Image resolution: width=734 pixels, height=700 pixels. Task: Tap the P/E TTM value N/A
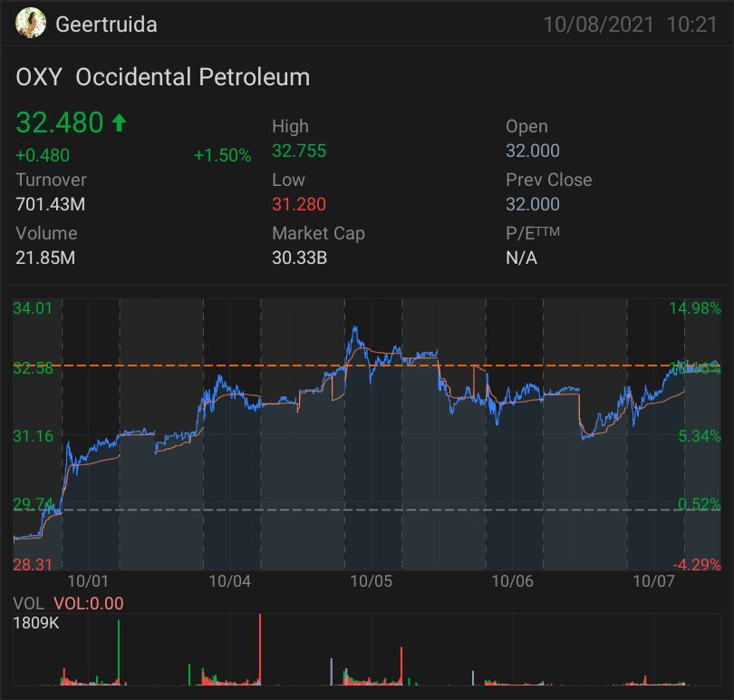coord(521,258)
